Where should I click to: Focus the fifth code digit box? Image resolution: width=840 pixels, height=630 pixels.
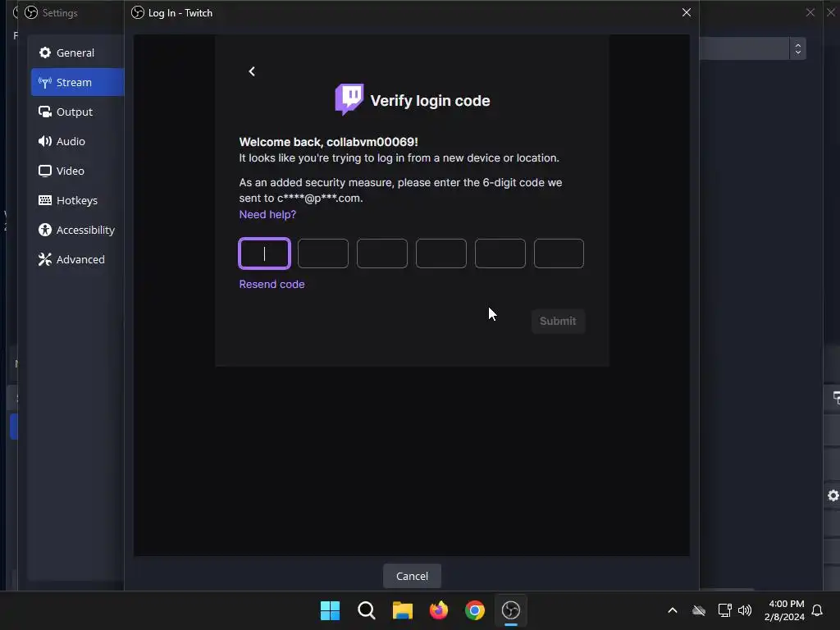pos(500,253)
